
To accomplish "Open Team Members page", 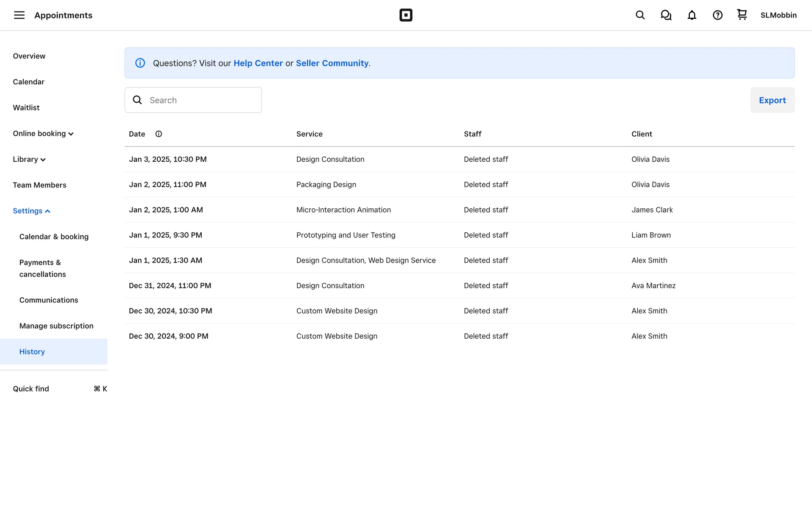I will (39, 185).
